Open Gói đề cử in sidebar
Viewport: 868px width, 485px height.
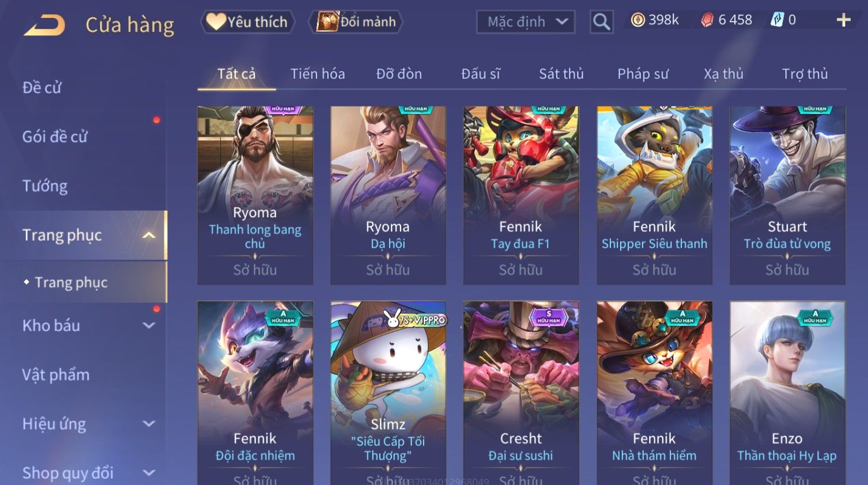[55, 137]
